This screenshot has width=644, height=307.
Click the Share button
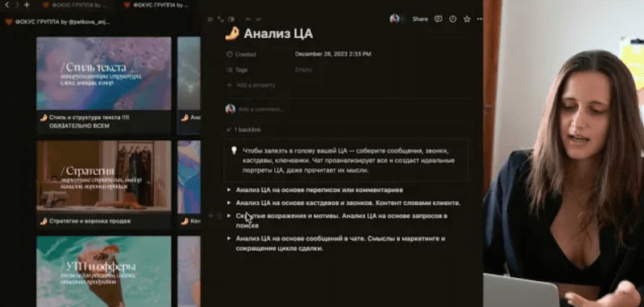tap(420, 19)
